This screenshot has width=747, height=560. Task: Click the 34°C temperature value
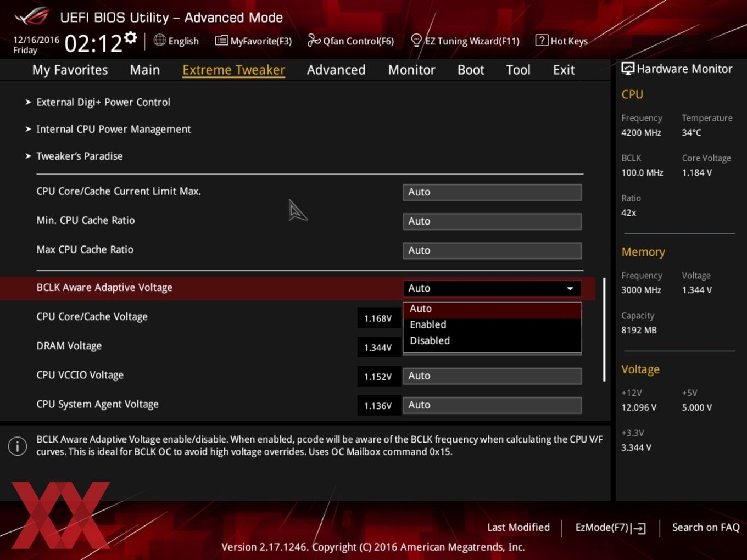(x=692, y=132)
